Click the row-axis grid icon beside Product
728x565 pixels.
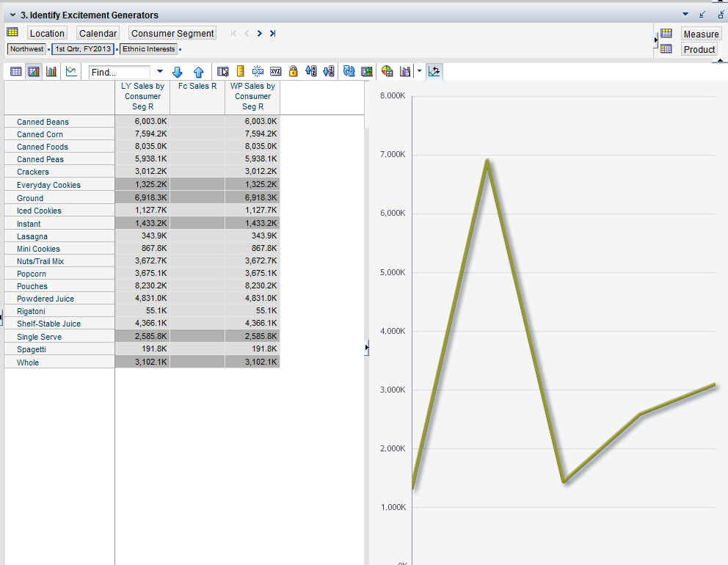(x=666, y=48)
